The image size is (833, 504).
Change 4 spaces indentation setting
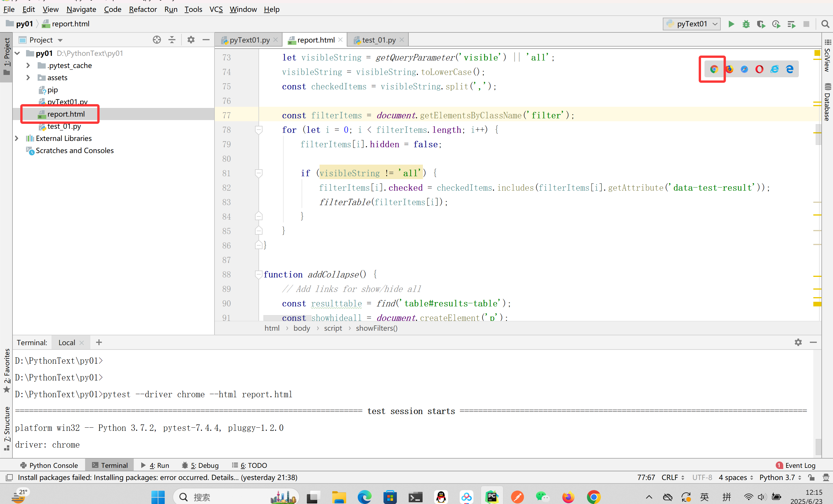[x=736, y=477]
